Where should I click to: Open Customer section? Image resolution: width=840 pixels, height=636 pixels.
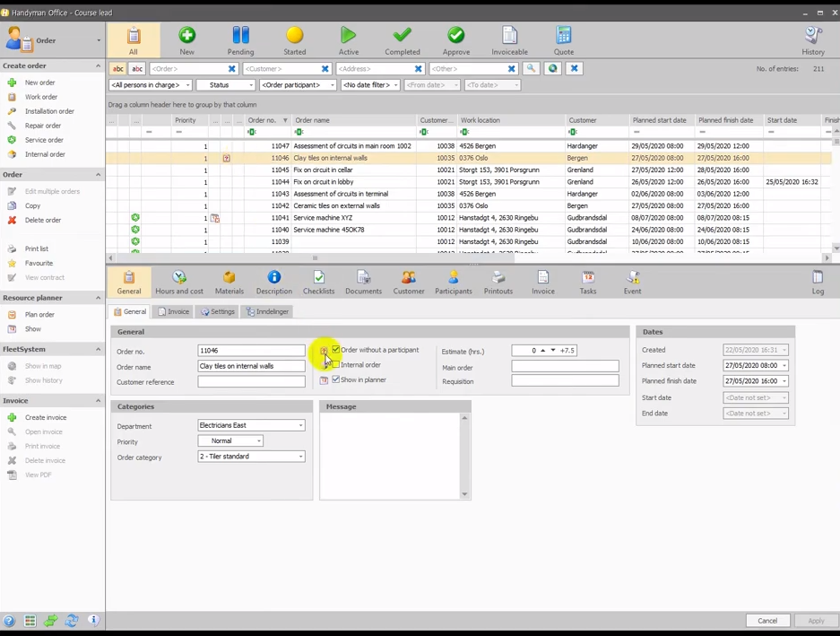point(409,282)
